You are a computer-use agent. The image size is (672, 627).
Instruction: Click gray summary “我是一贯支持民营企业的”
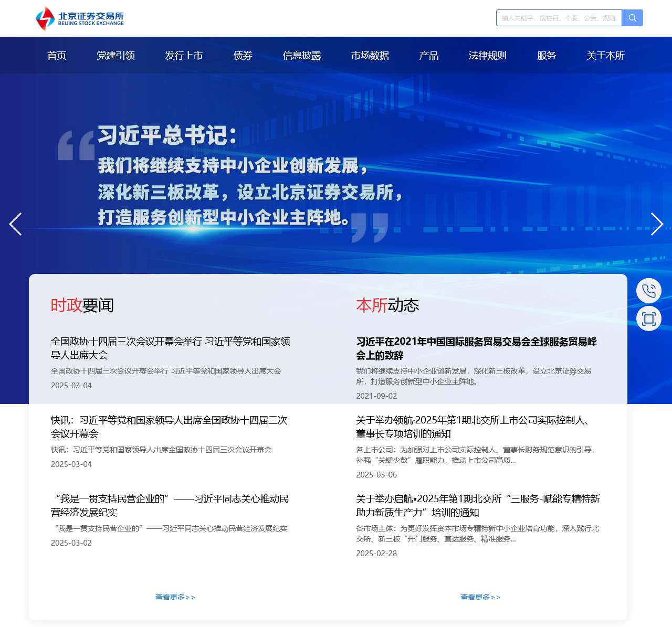(x=169, y=528)
